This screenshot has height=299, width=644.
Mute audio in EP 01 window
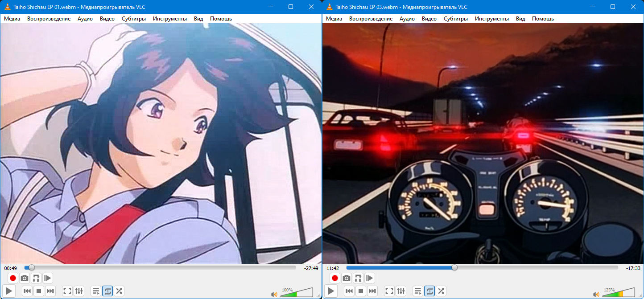tap(274, 294)
